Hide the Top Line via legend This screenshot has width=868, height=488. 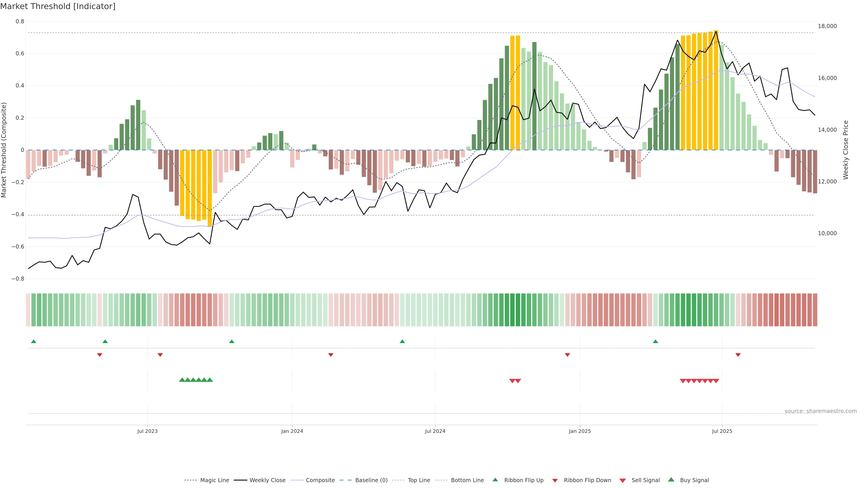coord(419,480)
